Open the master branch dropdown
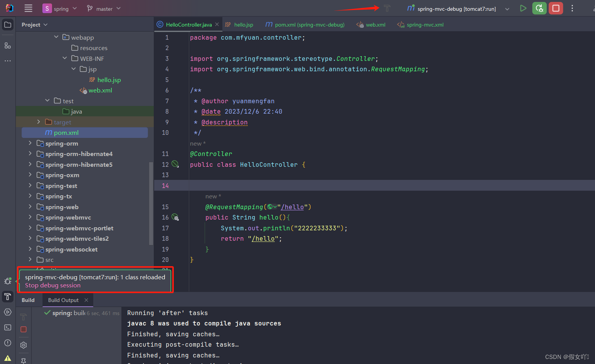595x364 pixels. (x=104, y=8)
